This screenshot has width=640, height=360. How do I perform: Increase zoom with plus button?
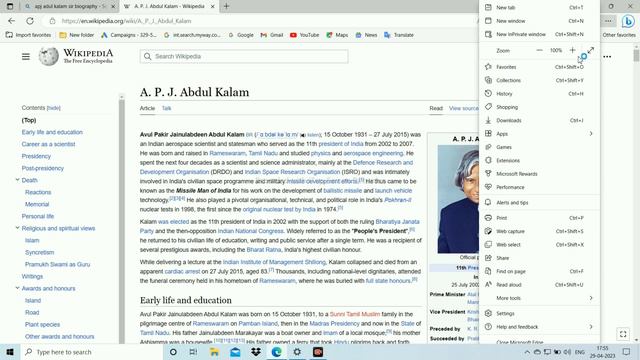[x=572, y=50]
